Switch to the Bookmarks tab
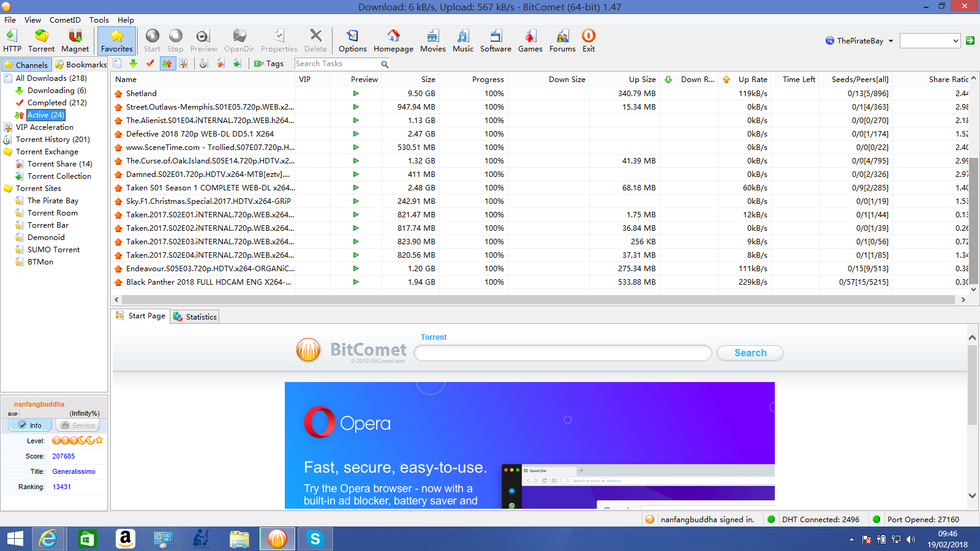The width and height of the screenshot is (980, 551). (80, 64)
